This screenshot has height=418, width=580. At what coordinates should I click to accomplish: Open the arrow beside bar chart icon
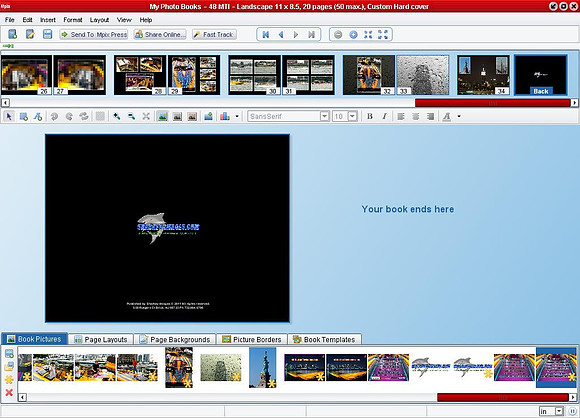coord(237,117)
